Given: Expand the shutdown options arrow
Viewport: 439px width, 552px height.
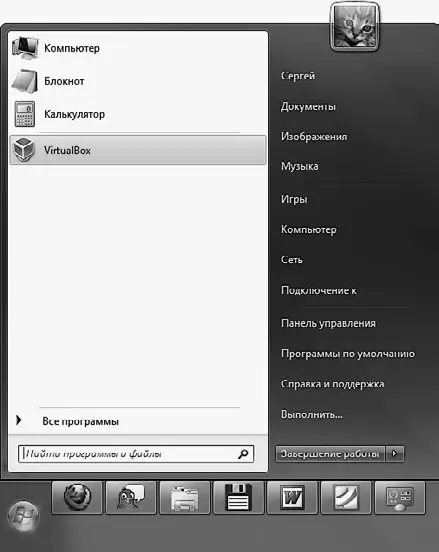Looking at the screenshot, I should click(x=395, y=454).
